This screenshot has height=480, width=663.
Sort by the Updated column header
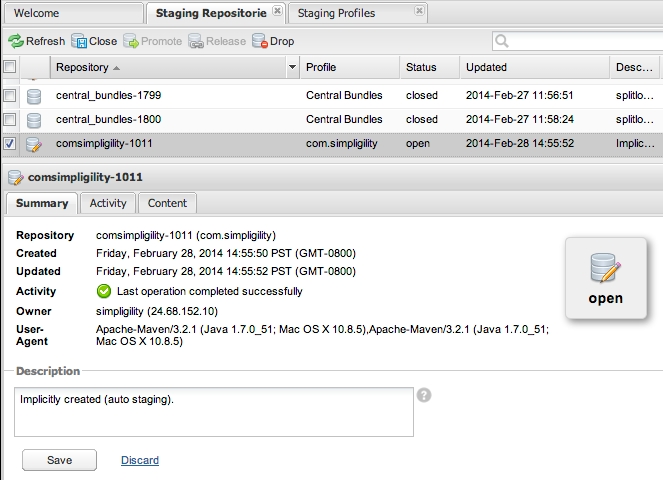(487, 67)
